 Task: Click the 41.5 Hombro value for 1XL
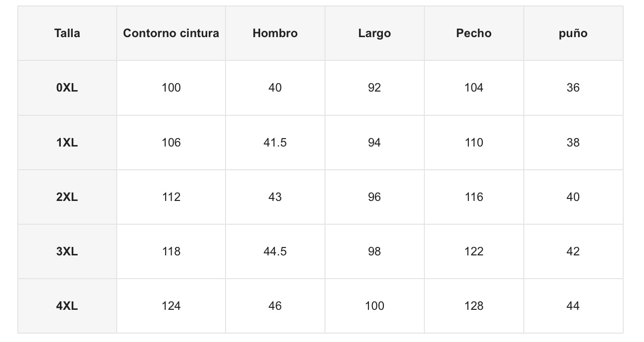pyautogui.click(x=275, y=143)
